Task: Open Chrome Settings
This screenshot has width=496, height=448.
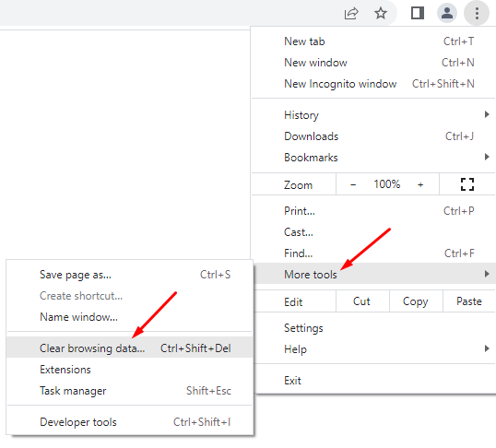Action: (373, 328)
